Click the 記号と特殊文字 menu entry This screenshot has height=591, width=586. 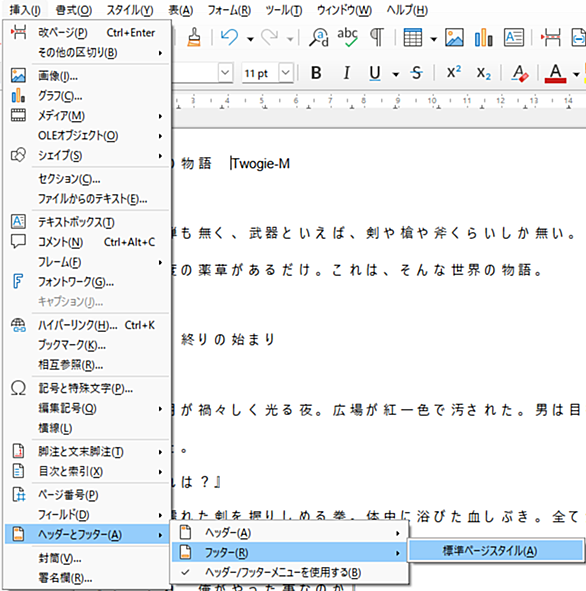click(87, 388)
